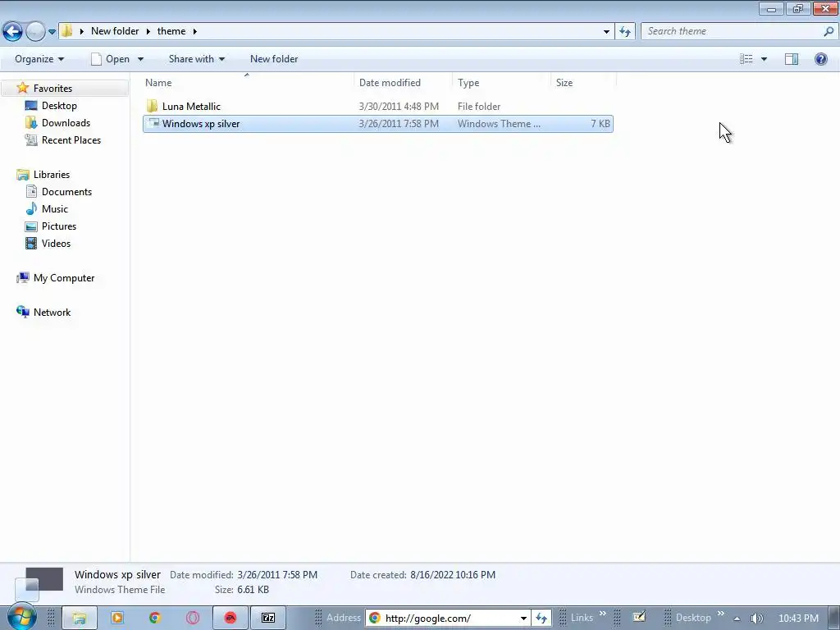Change view using the view icon

click(x=746, y=59)
